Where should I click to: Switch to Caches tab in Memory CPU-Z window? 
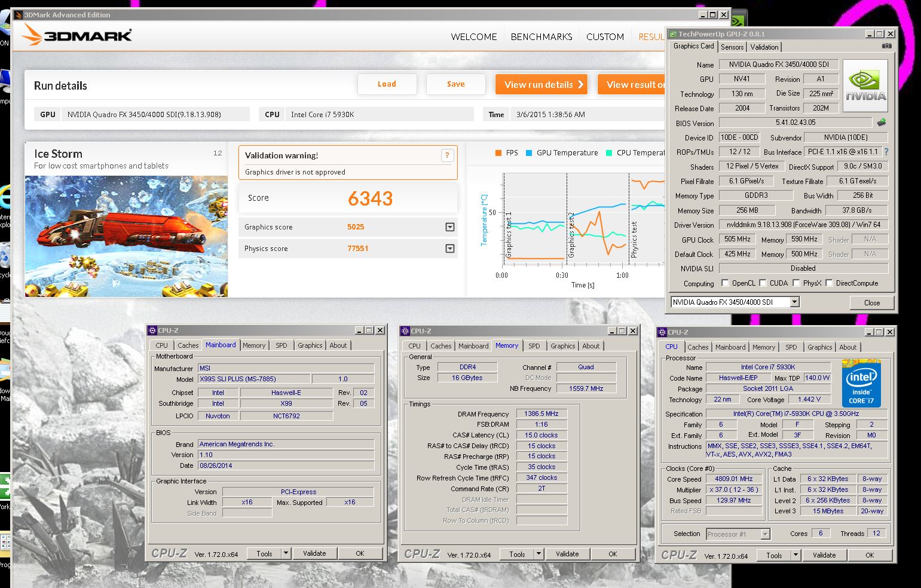pos(441,346)
